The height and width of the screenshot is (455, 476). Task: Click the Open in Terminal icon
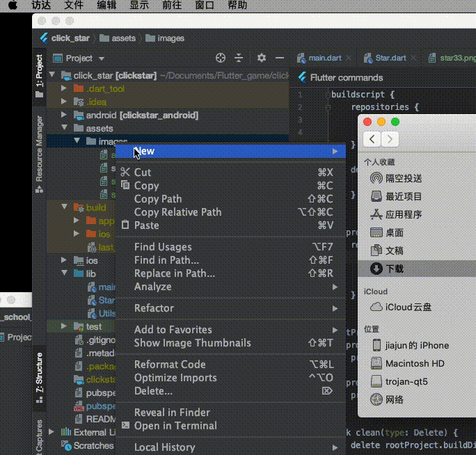pos(125,425)
